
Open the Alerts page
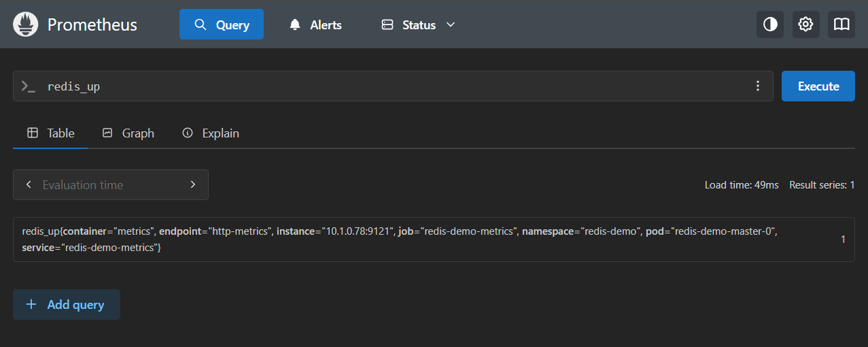pyautogui.click(x=315, y=24)
